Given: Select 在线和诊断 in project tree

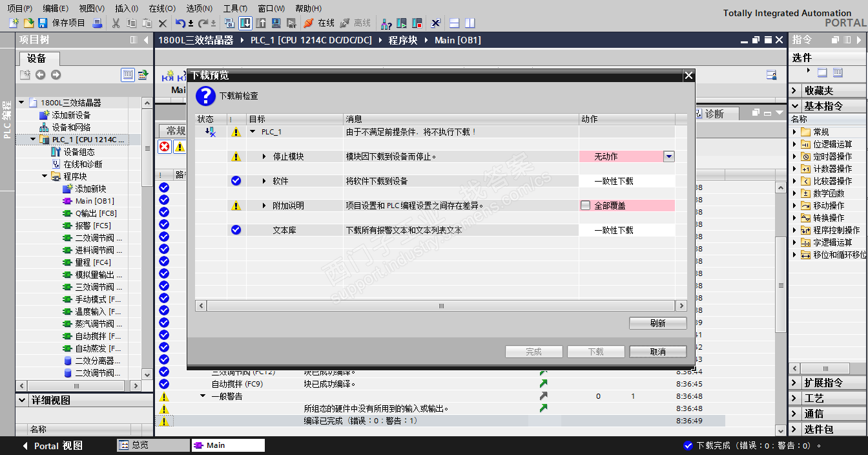Looking at the screenshot, I should [x=83, y=164].
